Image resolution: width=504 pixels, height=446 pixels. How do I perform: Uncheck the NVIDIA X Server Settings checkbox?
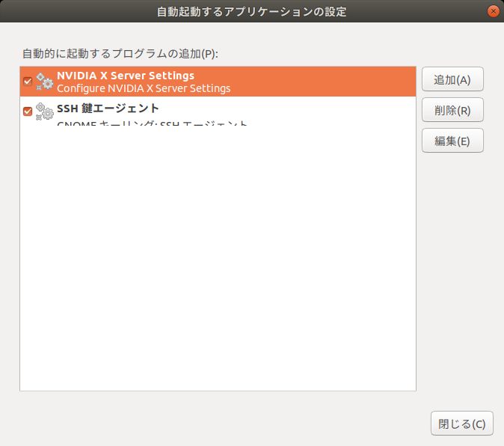[x=28, y=82]
